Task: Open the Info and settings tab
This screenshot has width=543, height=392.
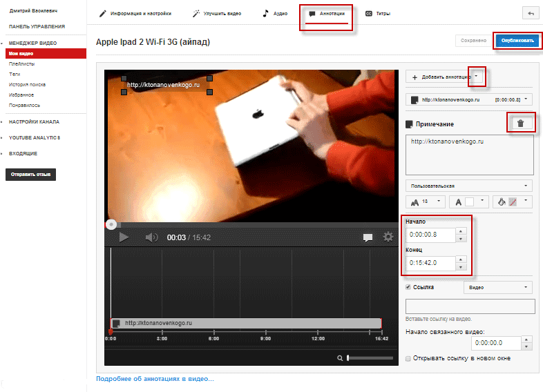Action: coord(135,14)
